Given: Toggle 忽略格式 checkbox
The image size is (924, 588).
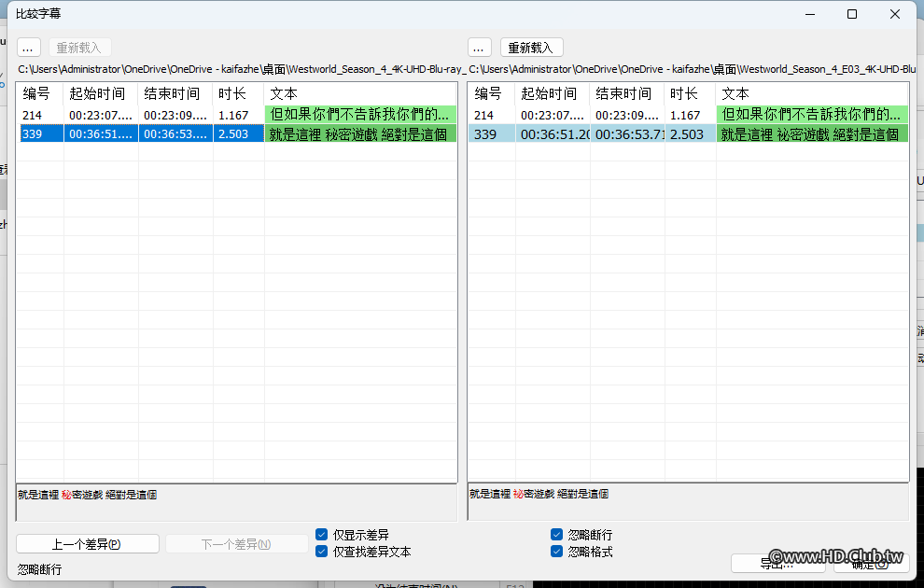Looking at the screenshot, I should tap(557, 552).
